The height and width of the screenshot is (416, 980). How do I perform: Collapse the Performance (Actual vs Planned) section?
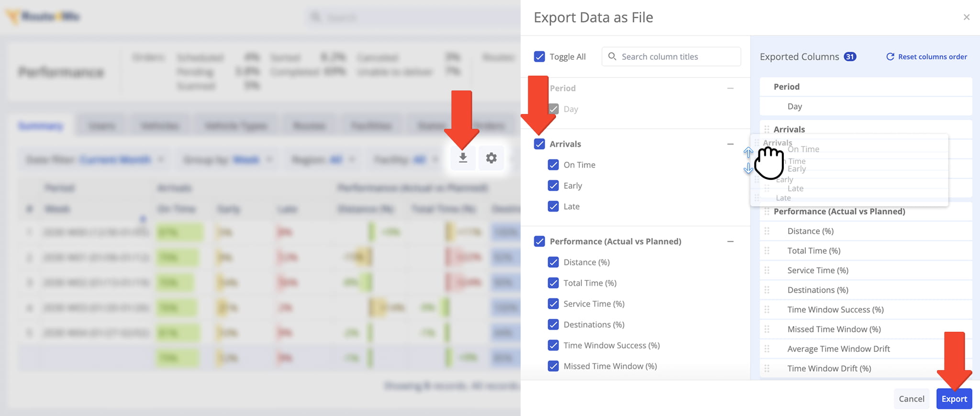pos(730,242)
